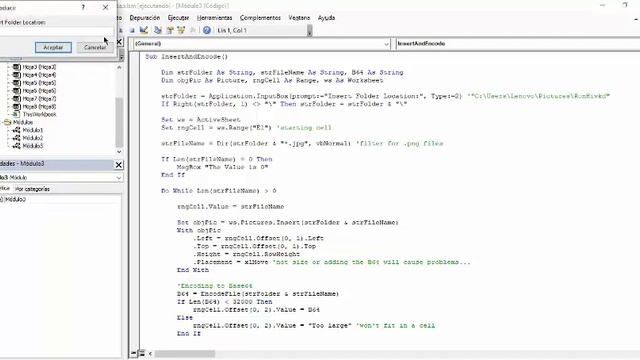Open the Ventana menu

(299, 18)
